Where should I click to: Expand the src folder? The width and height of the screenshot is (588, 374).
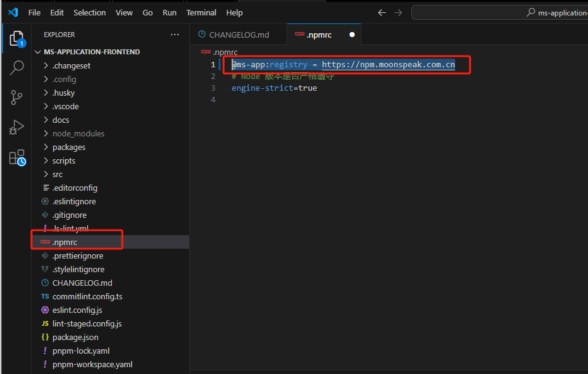(x=57, y=174)
